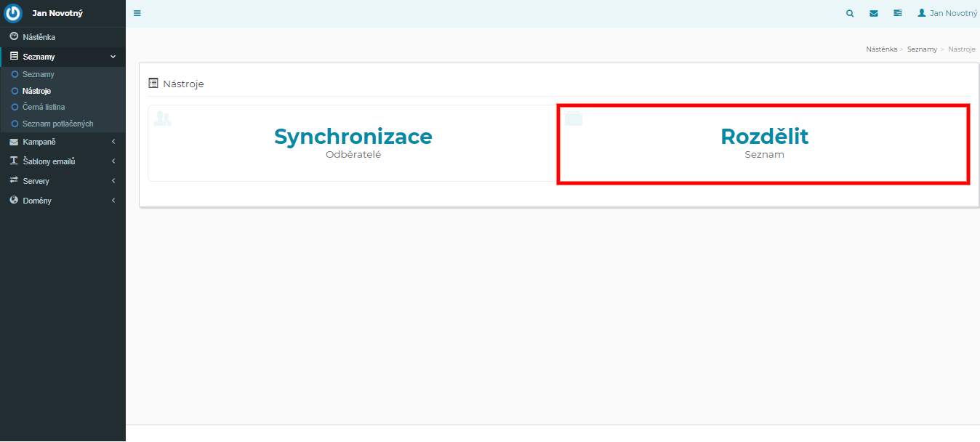Select the Seznamy sub-item in sidebar
Viewport: 980px width, 442px height.
click(x=38, y=74)
